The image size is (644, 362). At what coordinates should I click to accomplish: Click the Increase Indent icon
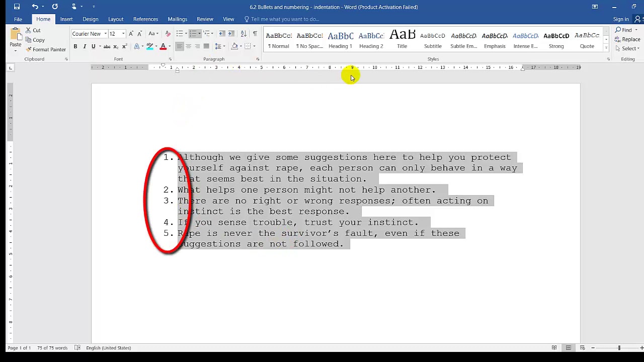point(231,34)
